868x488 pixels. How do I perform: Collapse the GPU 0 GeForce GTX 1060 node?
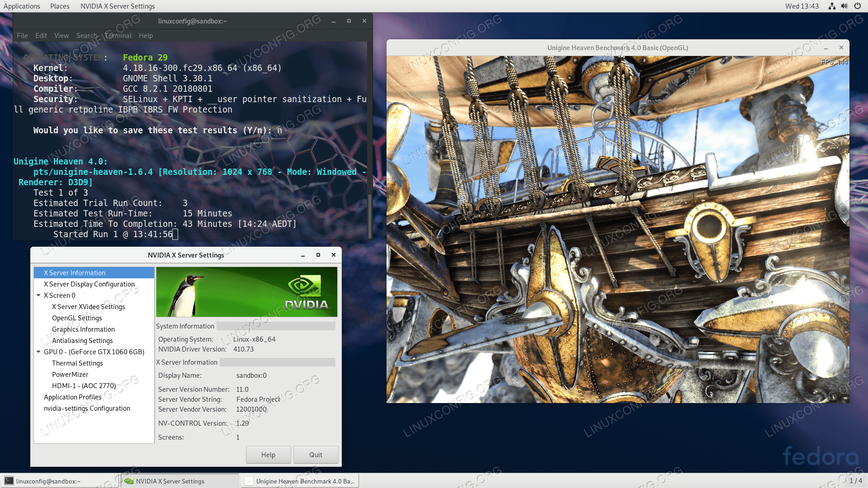[39, 352]
